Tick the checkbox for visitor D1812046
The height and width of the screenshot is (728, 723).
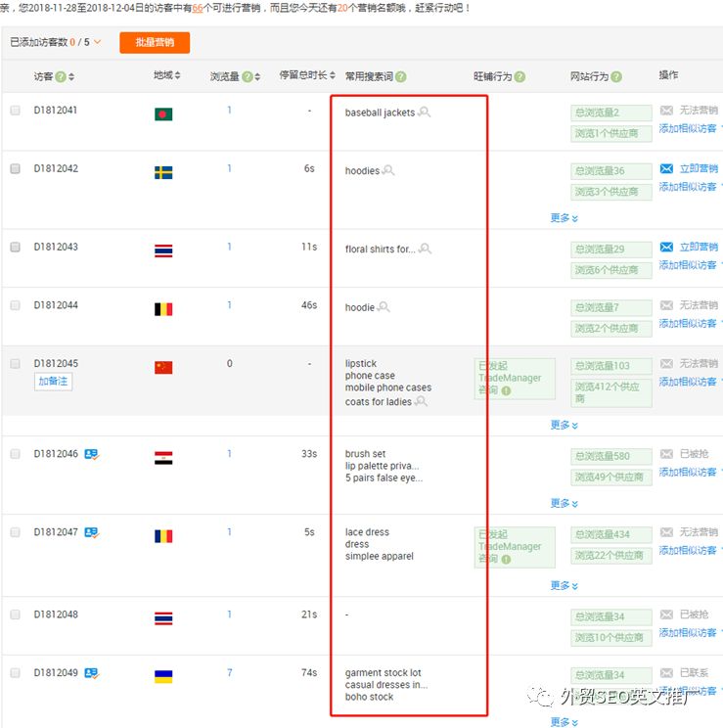click(16, 454)
